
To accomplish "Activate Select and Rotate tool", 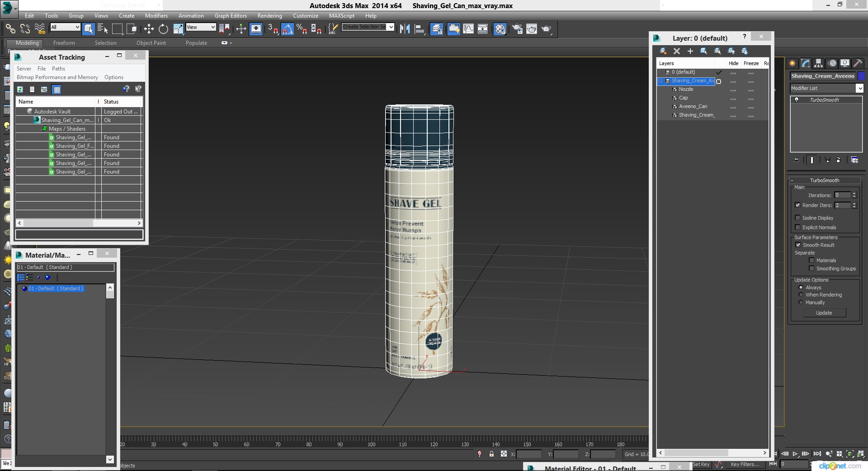I will pos(163,29).
